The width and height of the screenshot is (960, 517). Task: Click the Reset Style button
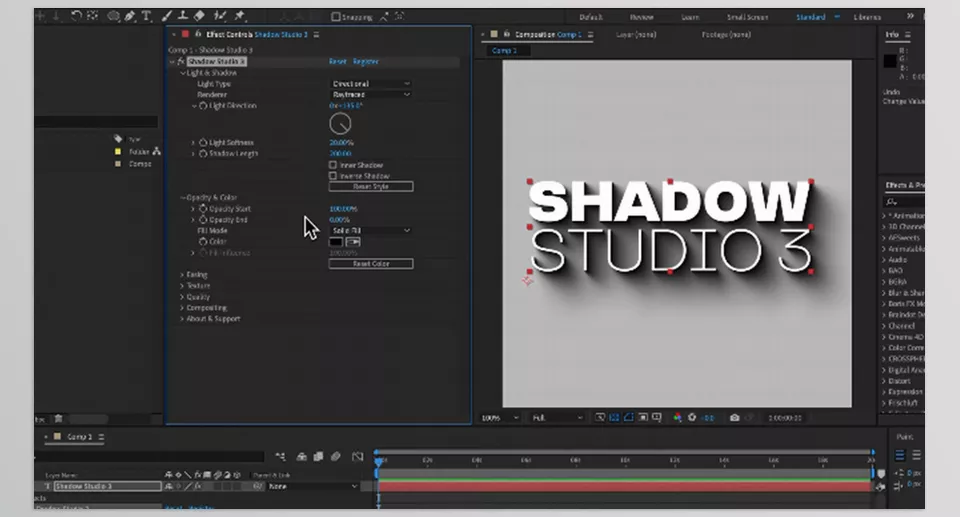[370, 186]
